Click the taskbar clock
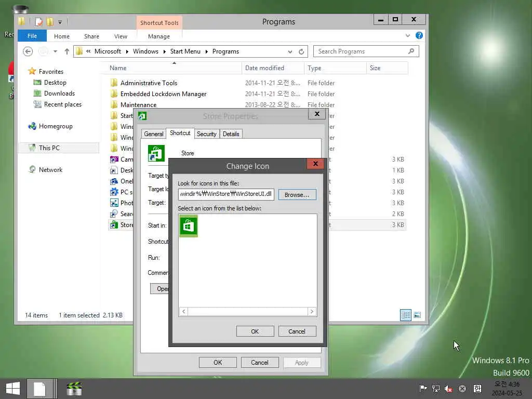The image size is (532, 399). [x=507, y=389]
